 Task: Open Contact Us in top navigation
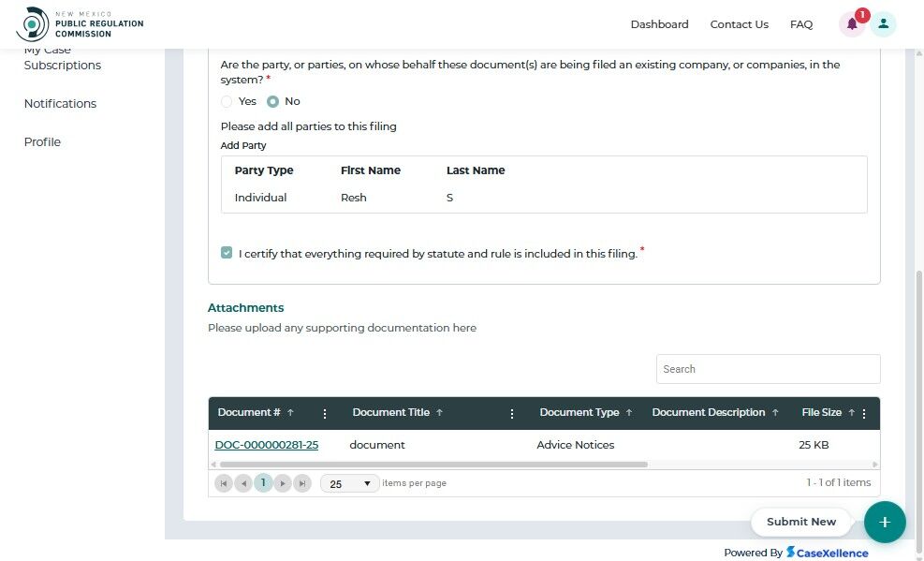click(x=739, y=24)
